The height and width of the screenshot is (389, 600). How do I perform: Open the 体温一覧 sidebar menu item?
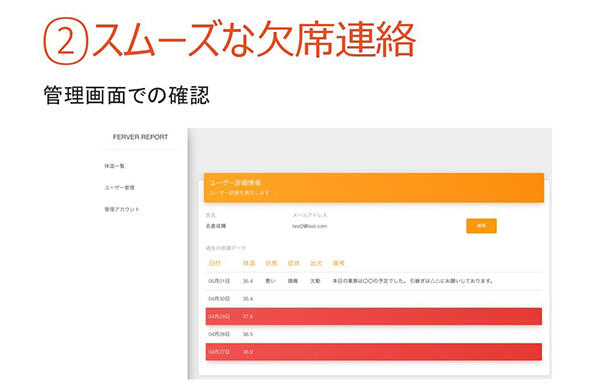pyautogui.click(x=114, y=166)
